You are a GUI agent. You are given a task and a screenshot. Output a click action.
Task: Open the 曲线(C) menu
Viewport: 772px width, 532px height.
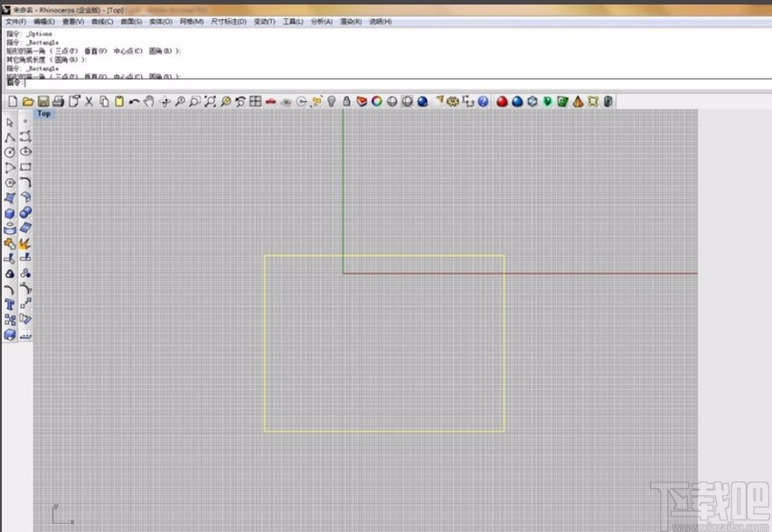pos(102,22)
